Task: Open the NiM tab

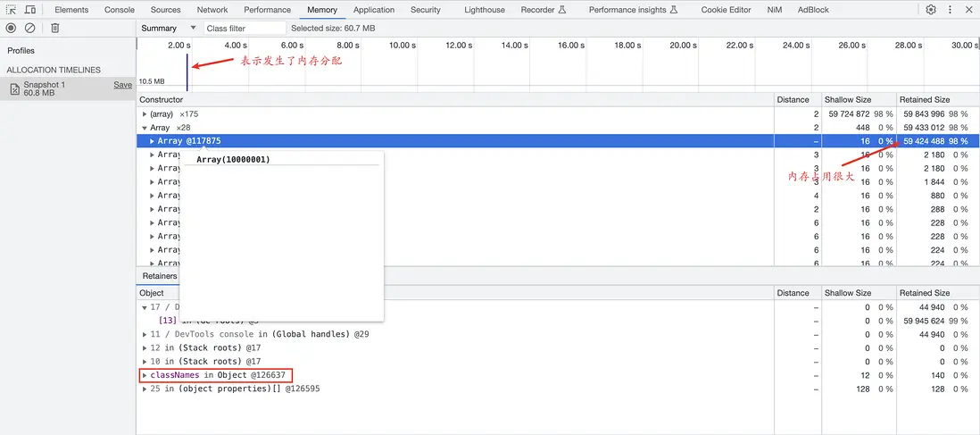Action: pyautogui.click(x=775, y=10)
